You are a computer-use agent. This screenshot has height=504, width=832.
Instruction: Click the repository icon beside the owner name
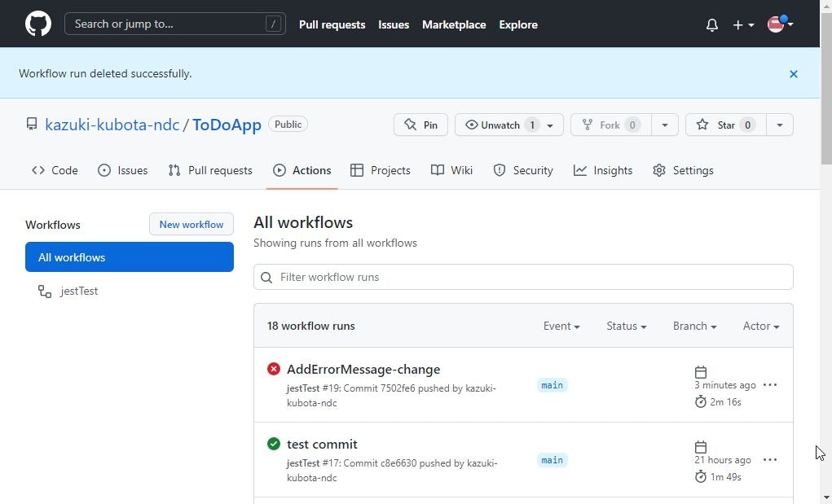click(32, 124)
